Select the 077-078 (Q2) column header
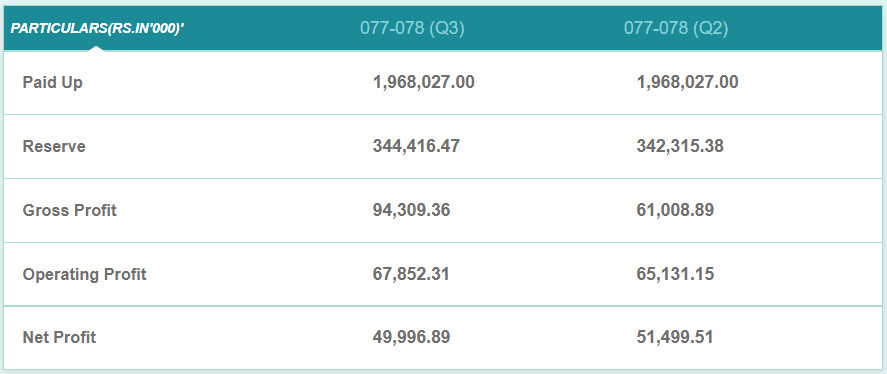 (x=676, y=28)
